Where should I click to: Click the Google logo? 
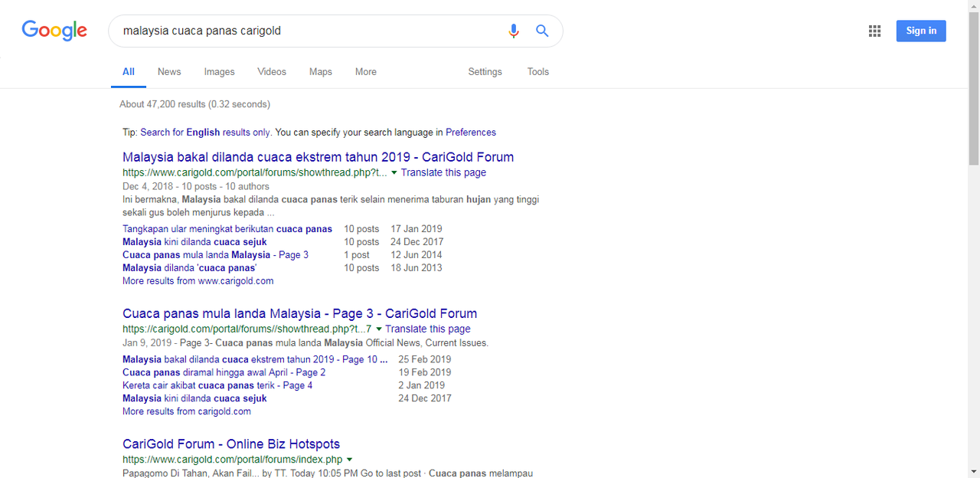point(54,31)
